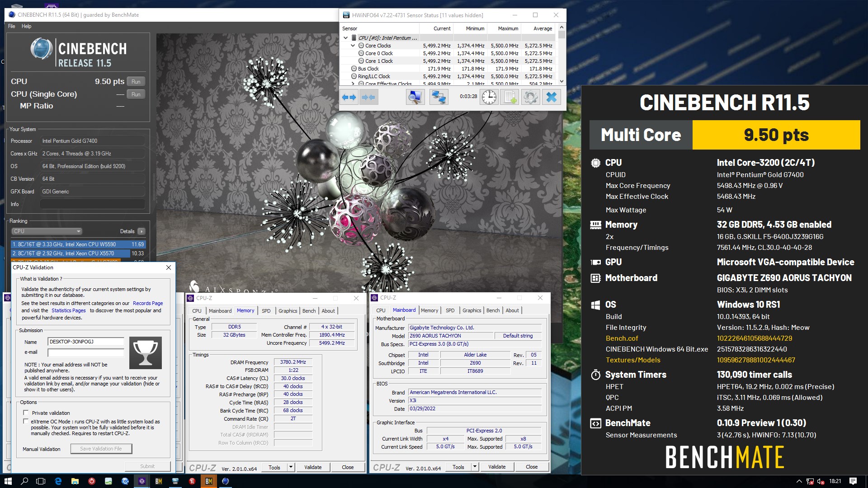868x488 pixels.
Task: Select CPU tab in Mainboard CPU-Z window
Action: tap(381, 310)
